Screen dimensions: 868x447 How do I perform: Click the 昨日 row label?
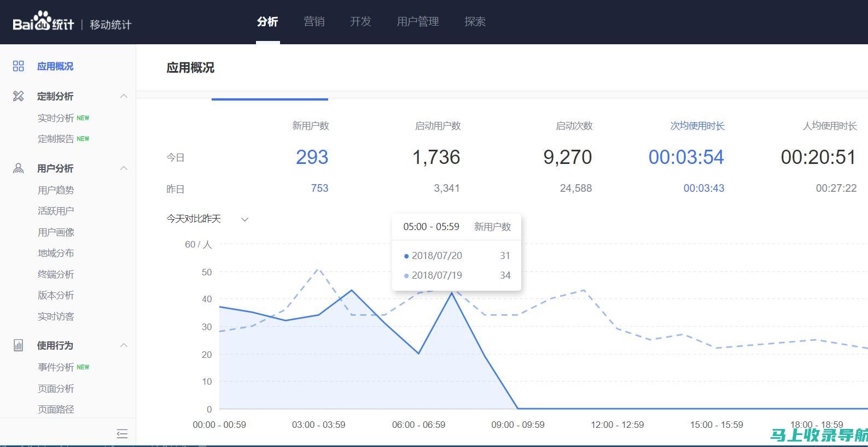176,189
